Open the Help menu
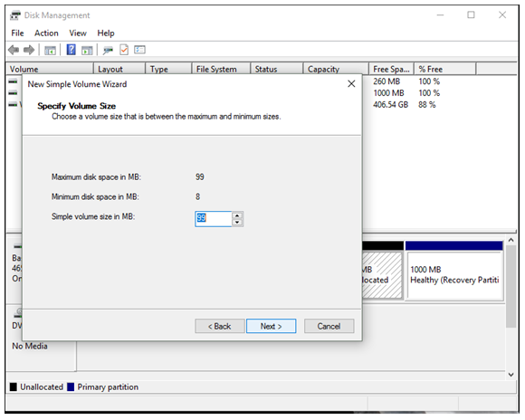Screen dimensions: 525x420 click(106, 33)
